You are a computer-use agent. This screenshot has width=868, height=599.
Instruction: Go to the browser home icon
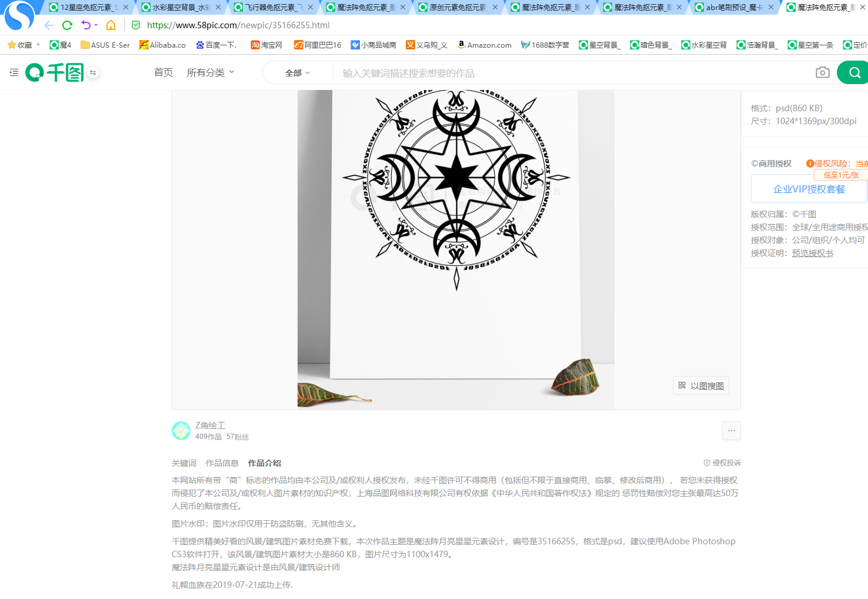click(x=111, y=25)
